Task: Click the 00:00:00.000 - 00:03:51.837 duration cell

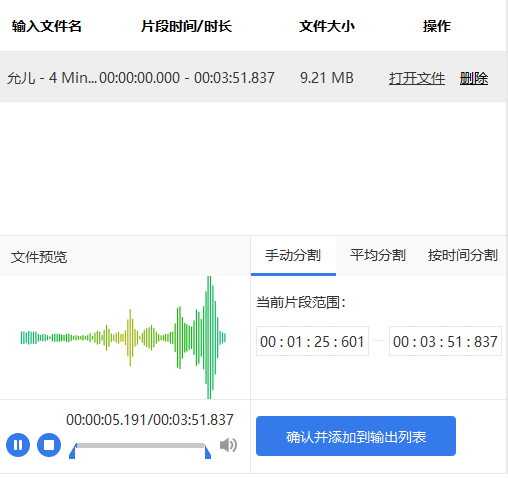Action: pos(187,78)
